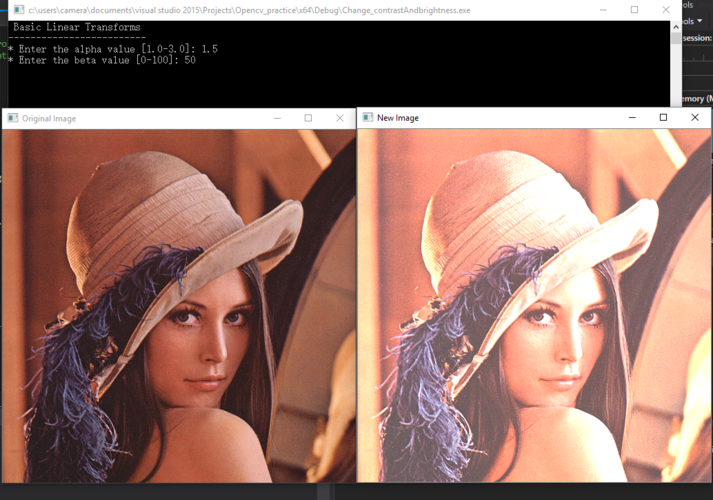Click the New Image window icon
713x500 pixels.
click(x=367, y=117)
